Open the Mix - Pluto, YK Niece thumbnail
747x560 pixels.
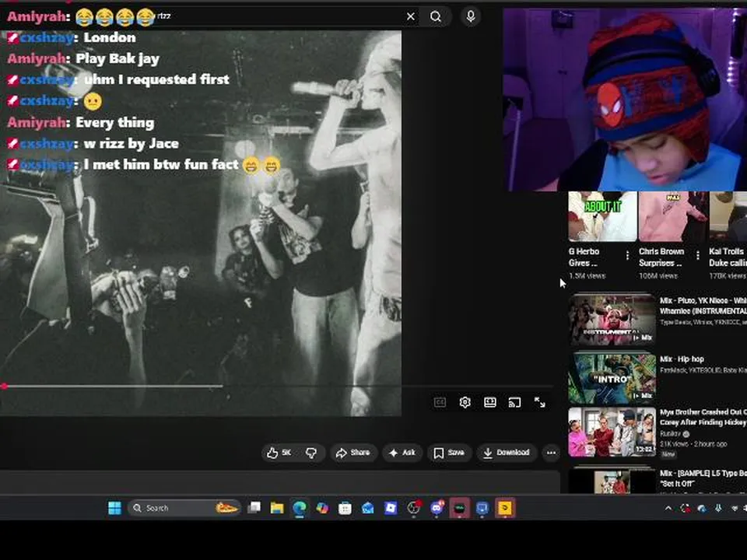[x=612, y=319]
